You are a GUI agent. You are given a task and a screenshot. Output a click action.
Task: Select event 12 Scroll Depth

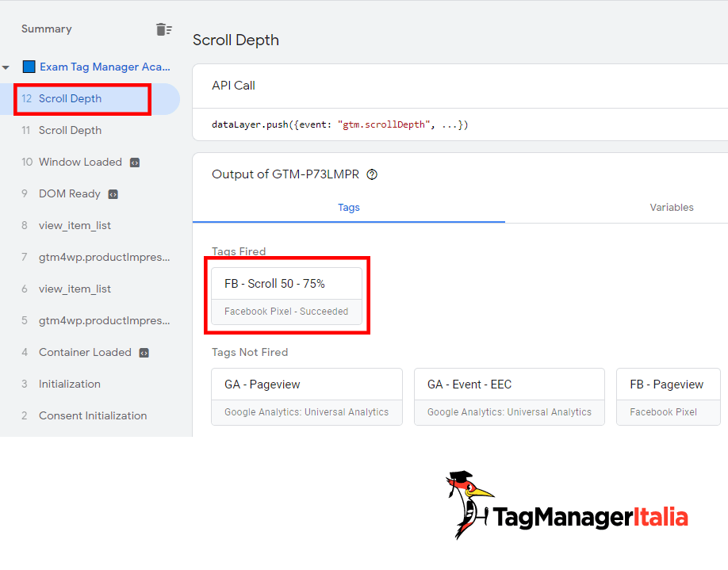pyautogui.click(x=90, y=99)
